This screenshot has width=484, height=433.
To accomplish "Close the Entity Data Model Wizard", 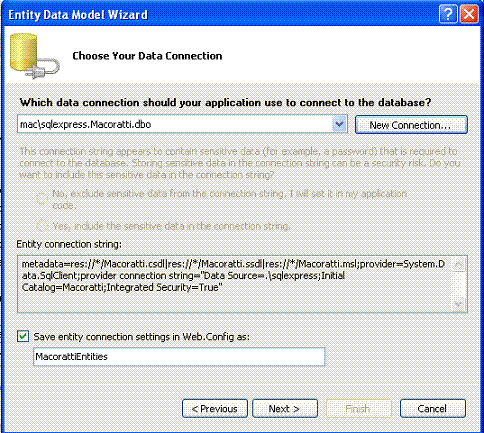I will pos(469,14).
